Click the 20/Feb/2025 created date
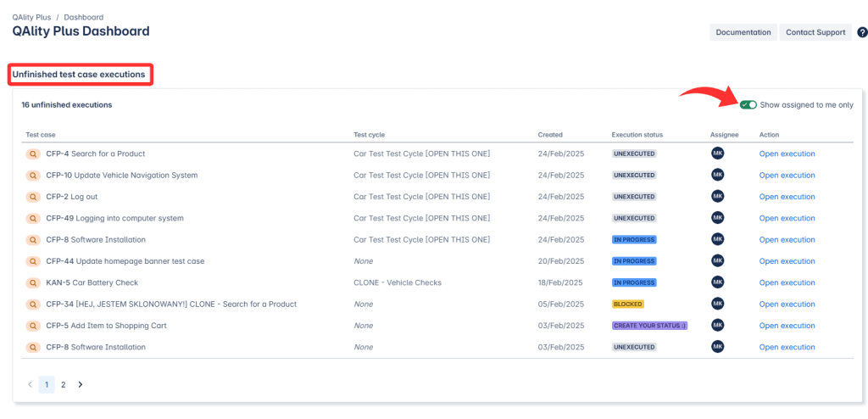The height and width of the screenshot is (419, 868). [x=561, y=261]
